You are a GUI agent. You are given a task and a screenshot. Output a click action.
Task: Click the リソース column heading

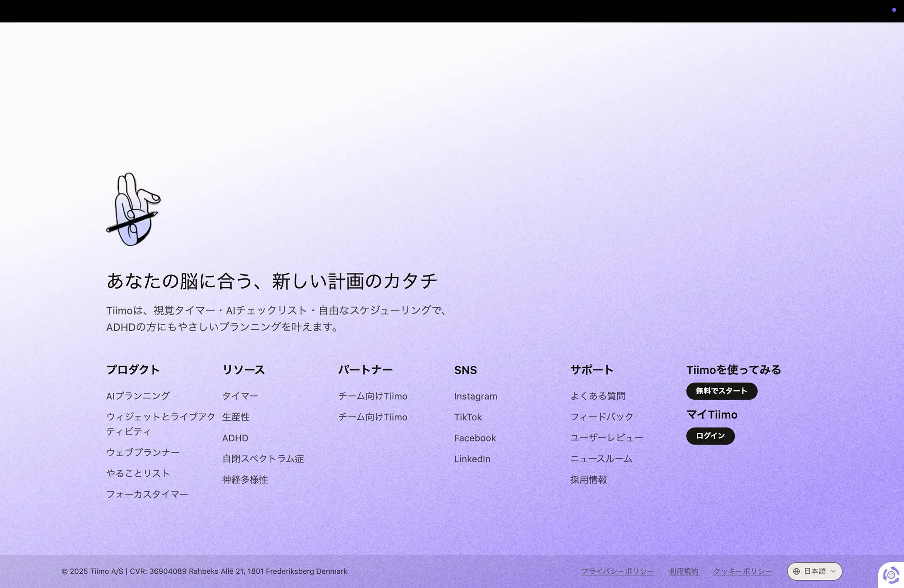coord(244,370)
